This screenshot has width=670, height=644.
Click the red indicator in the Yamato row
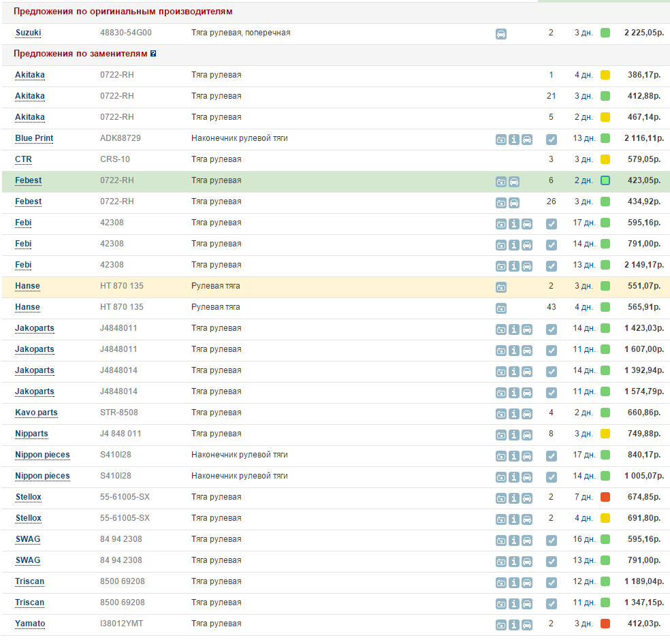click(x=605, y=624)
